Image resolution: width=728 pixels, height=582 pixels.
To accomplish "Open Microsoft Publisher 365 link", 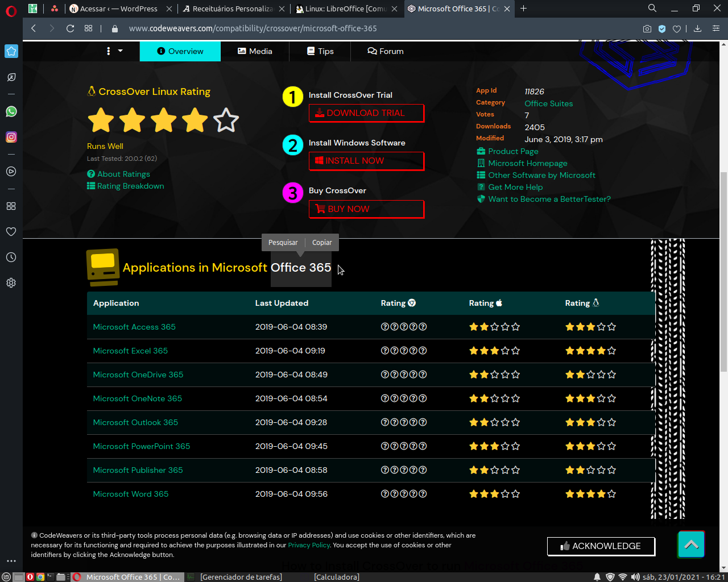I will tap(138, 470).
